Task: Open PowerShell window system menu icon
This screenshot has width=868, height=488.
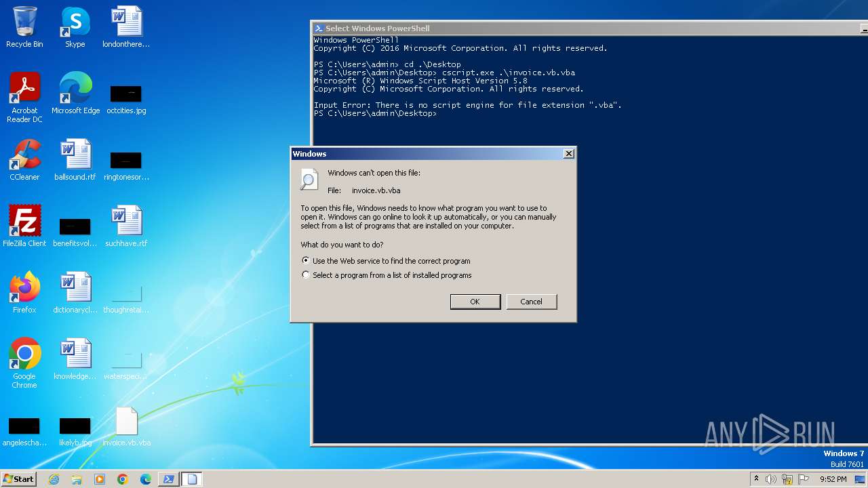Action: point(318,28)
